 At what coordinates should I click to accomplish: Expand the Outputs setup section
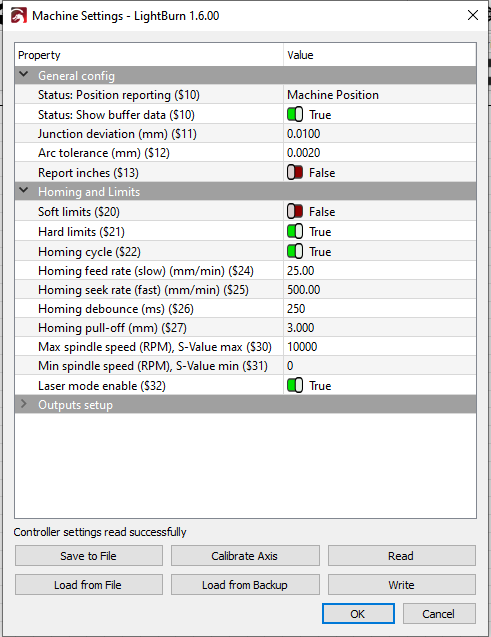(x=24, y=404)
